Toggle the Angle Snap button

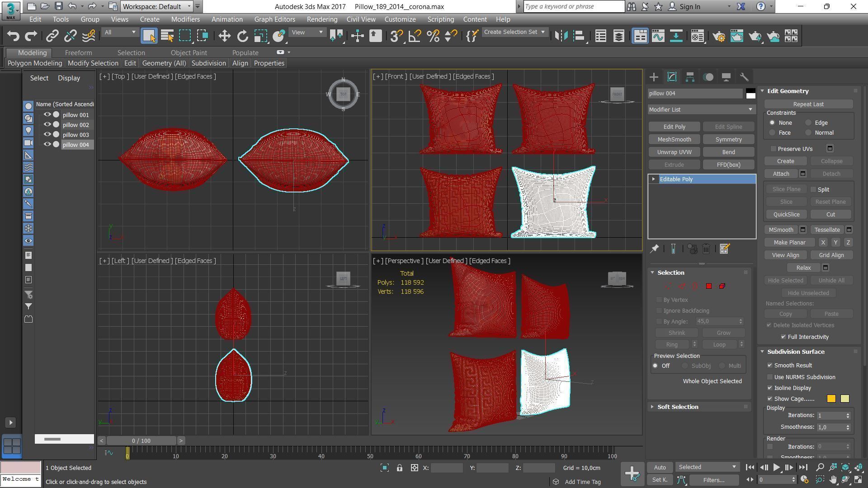click(x=415, y=36)
